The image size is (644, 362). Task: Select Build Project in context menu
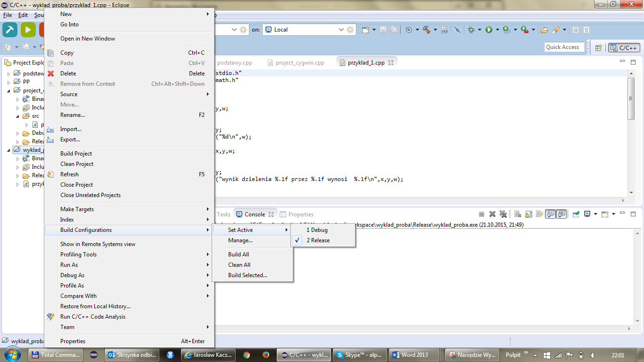pos(130,154)
